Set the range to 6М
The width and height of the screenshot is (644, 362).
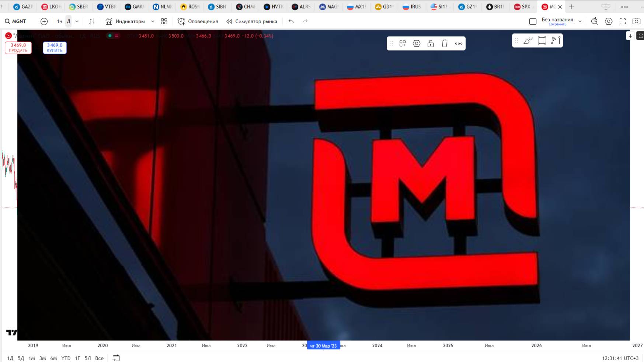54,358
